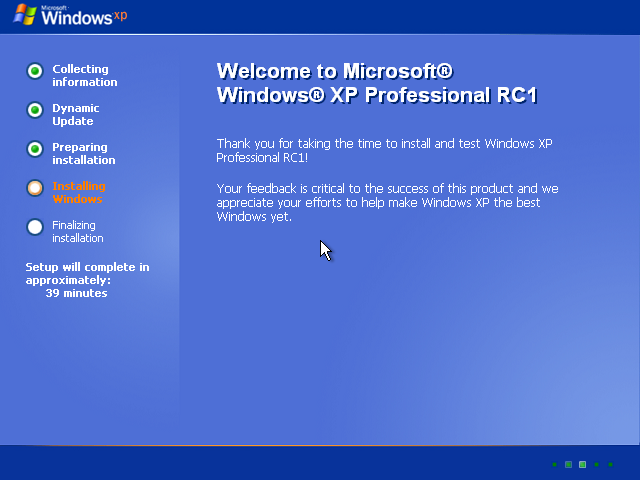The image size is (640, 480).
Task: Click the 'Your feedback is critical' paragraph
Action: coord(387,202)
